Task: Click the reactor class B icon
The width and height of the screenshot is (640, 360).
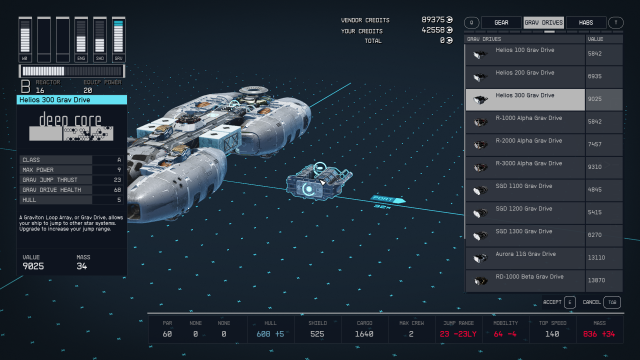Action: pyautogui.click(x=25, y=86)
